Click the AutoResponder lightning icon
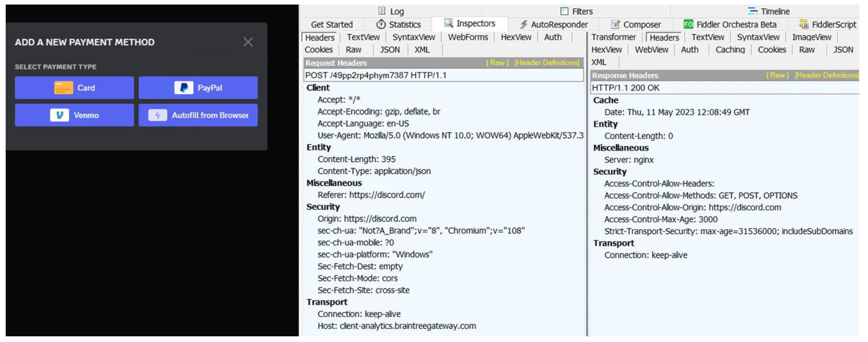Viewport: 868px width, 342px height. 524,24
